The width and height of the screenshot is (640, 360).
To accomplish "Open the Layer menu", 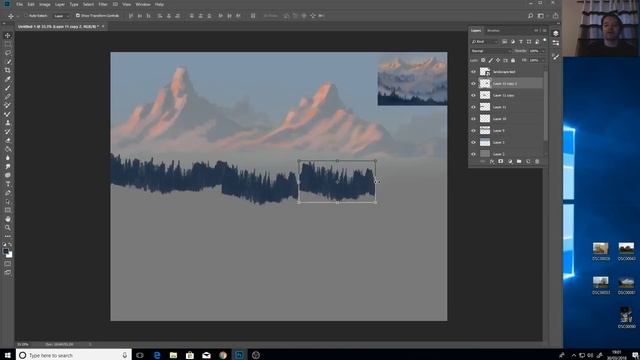I will coord(60,4).
